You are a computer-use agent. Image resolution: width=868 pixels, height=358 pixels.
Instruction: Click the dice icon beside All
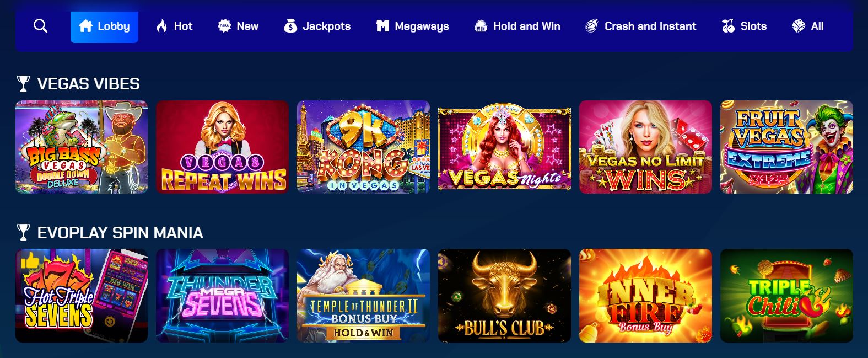[x=798, y=26]
